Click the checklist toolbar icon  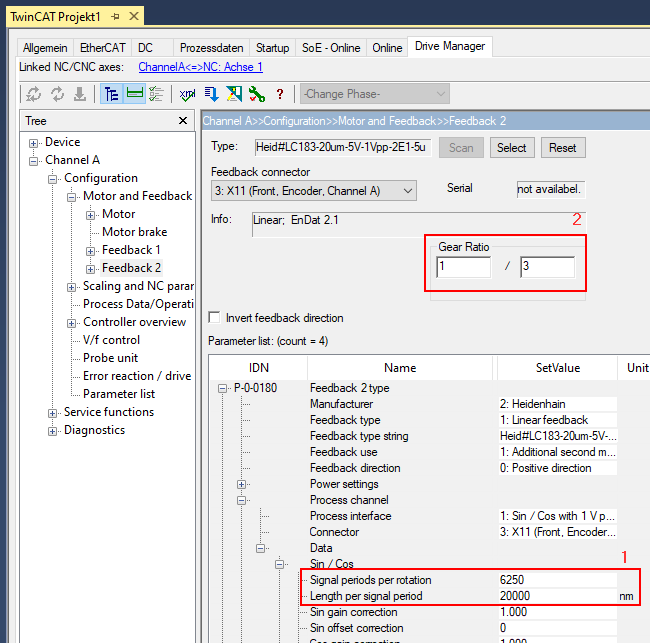pos(156,94)
